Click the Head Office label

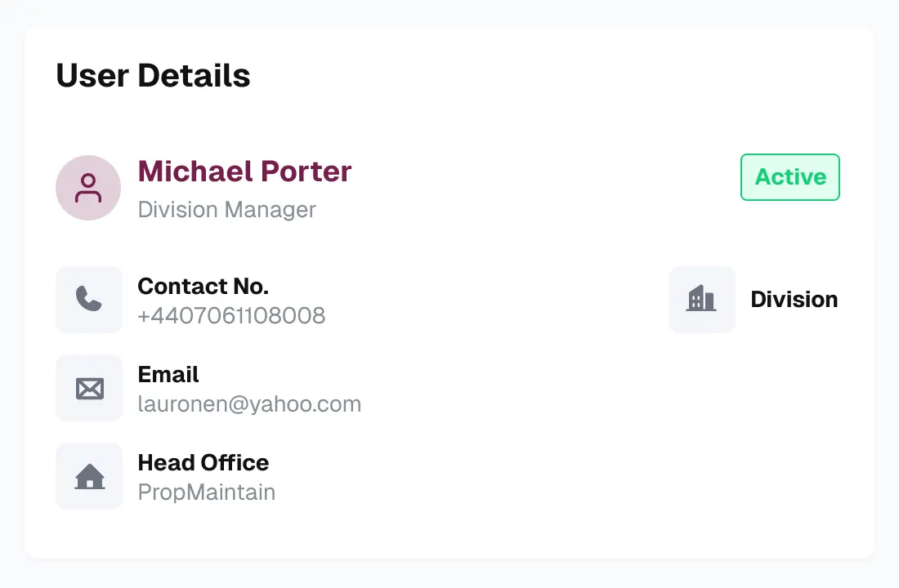pyautogui.click(x=203, y=462)
